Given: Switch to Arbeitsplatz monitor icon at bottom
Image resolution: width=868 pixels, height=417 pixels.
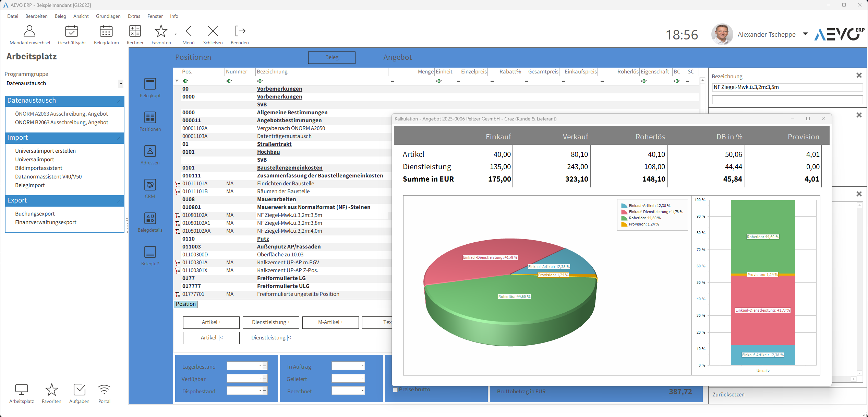Looking at the screenshot, I should [22, 390].
